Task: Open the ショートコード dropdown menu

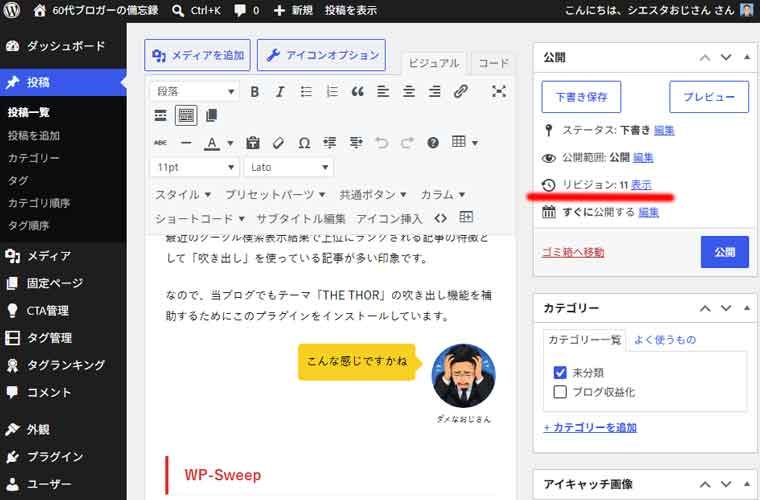Action: (199, 219)
